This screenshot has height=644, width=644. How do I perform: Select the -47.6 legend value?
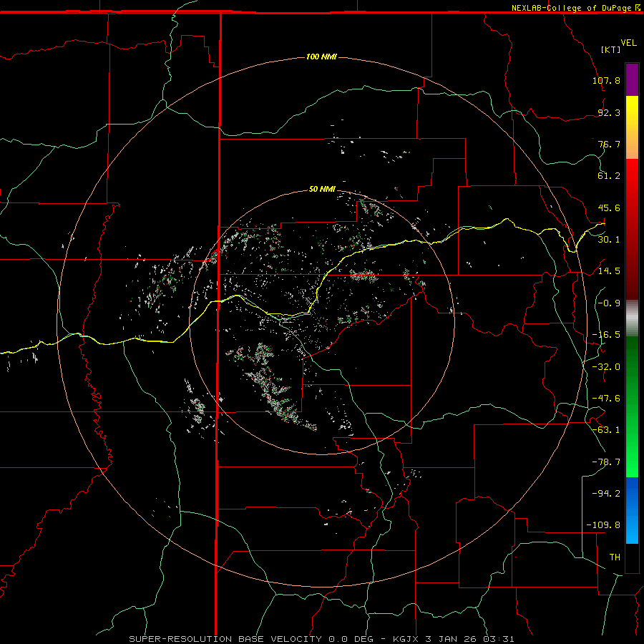point(606,399)
